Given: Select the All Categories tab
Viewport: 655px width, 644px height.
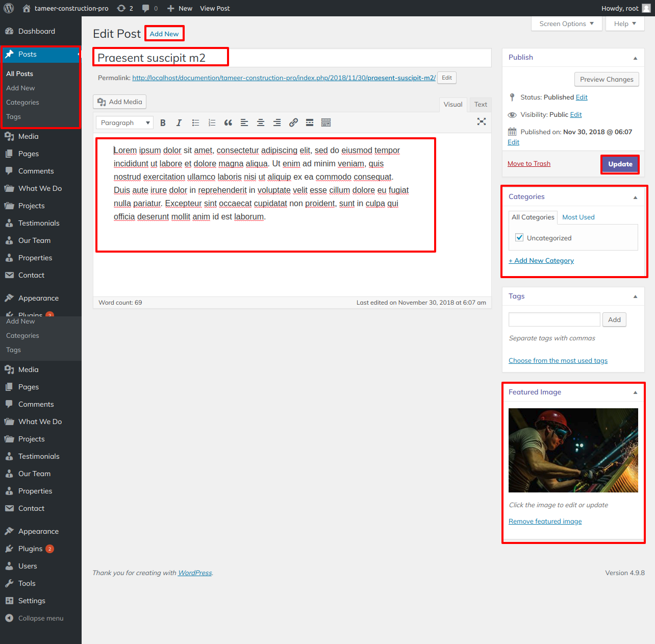Looking at the screenshot, I should tap(533, 217).
